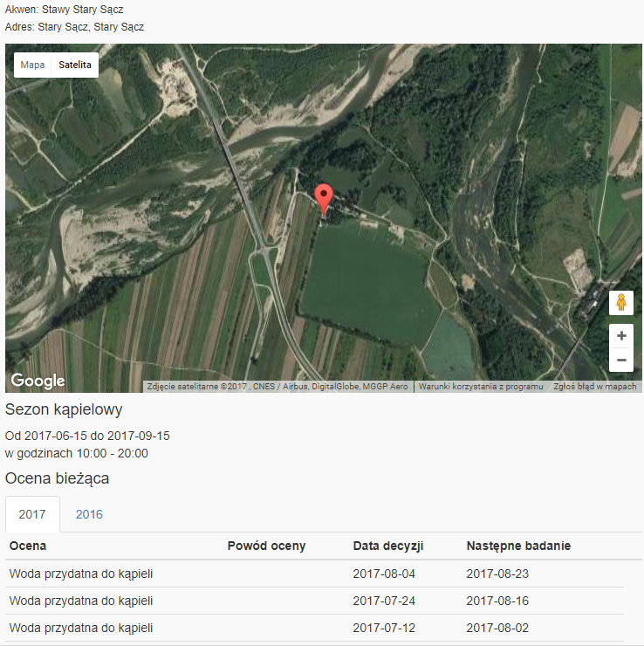Zoom out on the map

pyautogui.click(x=621, y=360)
